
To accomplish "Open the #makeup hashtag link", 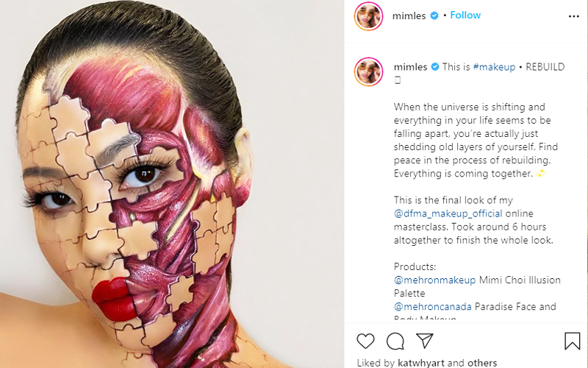I will point(494,67).
